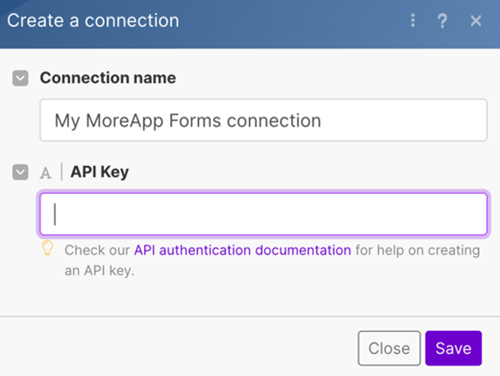This screenshot has height=376, width=500.
Task: Focus the API Key input field
Action: click(263, 214)
